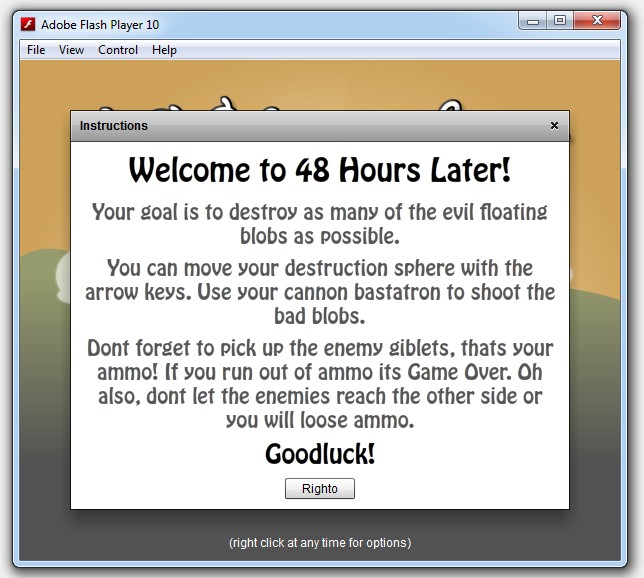Close the Instructions dialog with the X
644x578 pixels.
click(554, 126)
